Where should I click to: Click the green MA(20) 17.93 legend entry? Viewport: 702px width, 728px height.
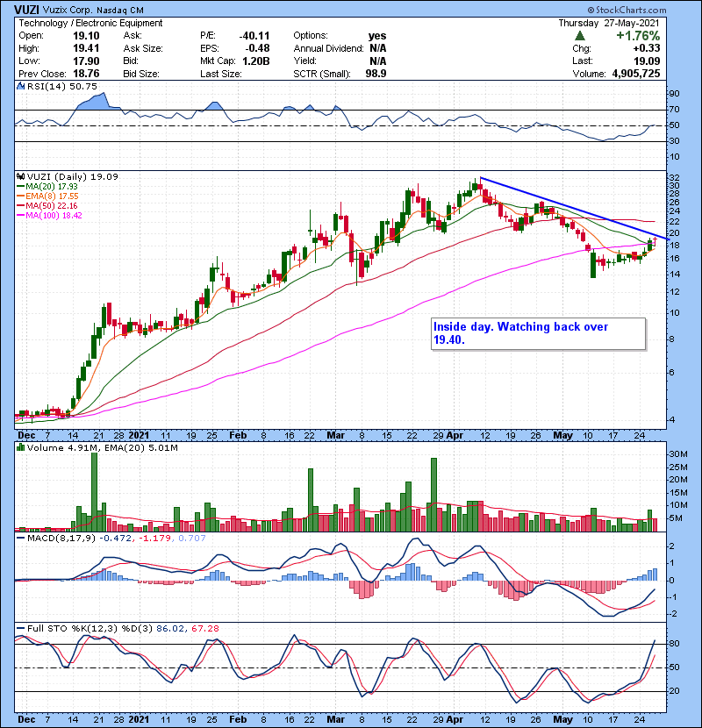point(47,186)
